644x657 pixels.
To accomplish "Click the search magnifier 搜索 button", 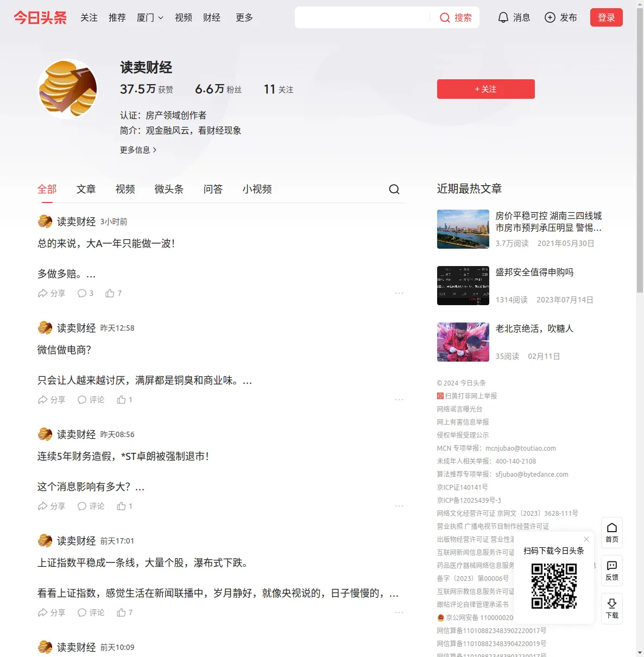I will click(x=456, y=17).
